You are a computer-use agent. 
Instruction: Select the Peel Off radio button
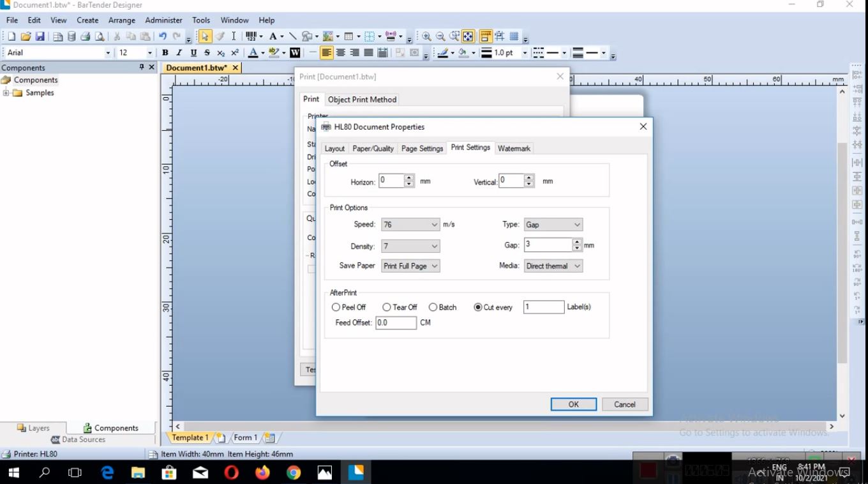coord(336,307)
